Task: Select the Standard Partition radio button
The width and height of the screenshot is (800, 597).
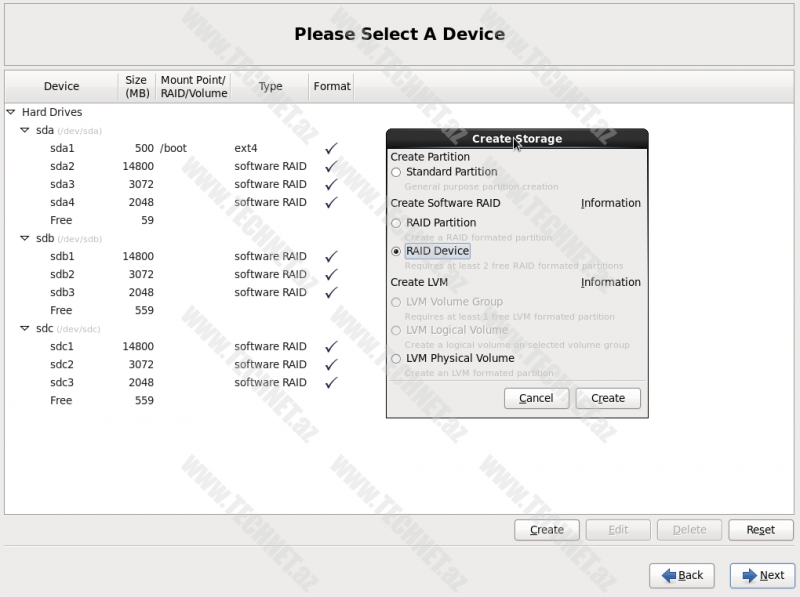Action: coord(397,172)
